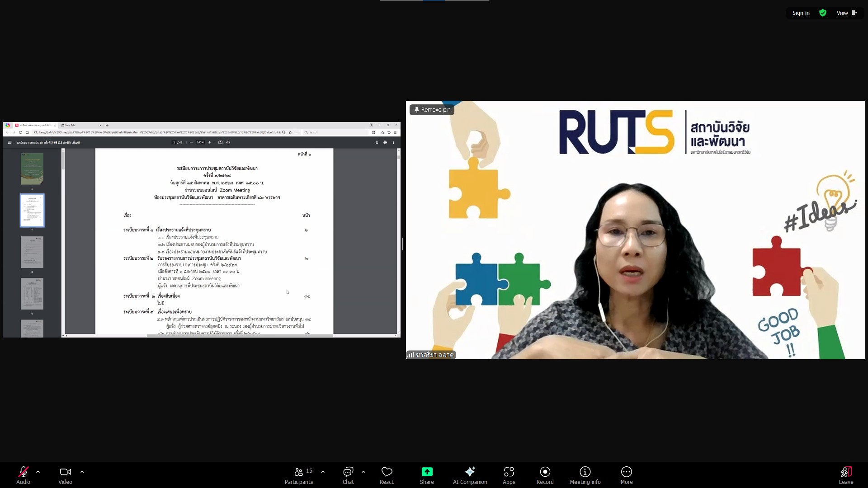Start recording with the Record button
868x488 pixels.
point(545,475)
